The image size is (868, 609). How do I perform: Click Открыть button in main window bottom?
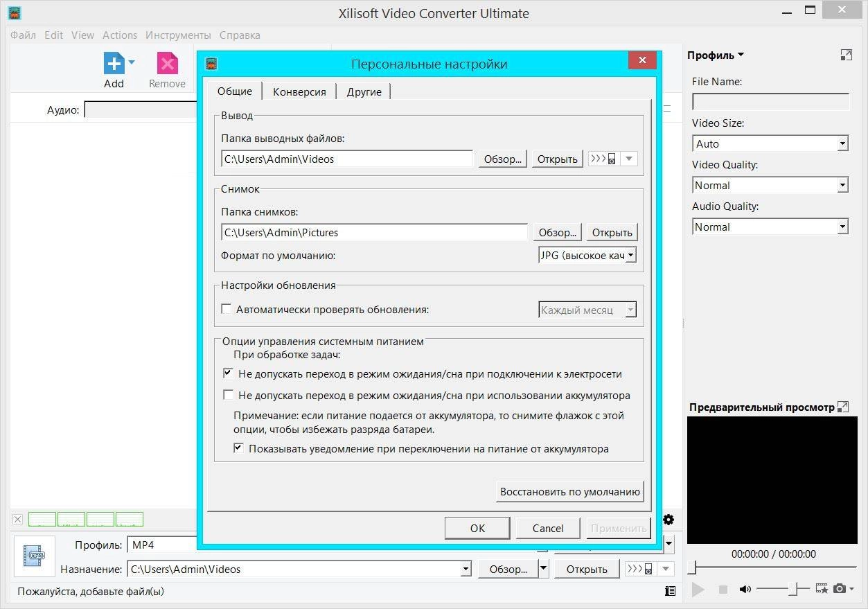click(x=587, y=569)
